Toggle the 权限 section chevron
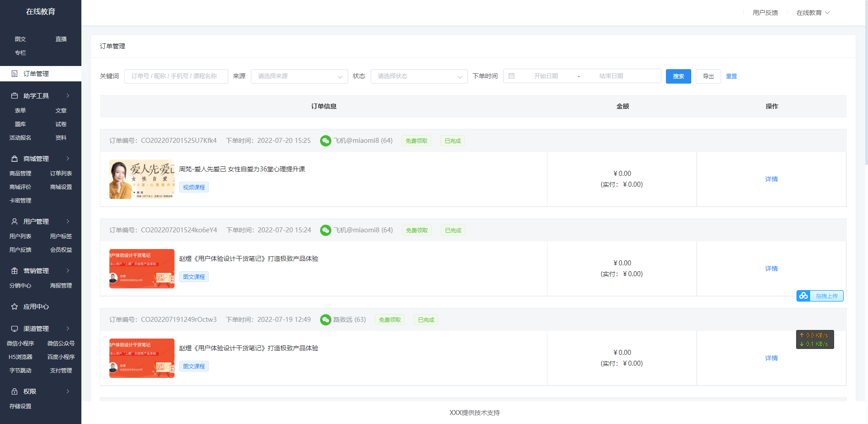Screen dimensions: 868x424 click(x=68, y=391)
